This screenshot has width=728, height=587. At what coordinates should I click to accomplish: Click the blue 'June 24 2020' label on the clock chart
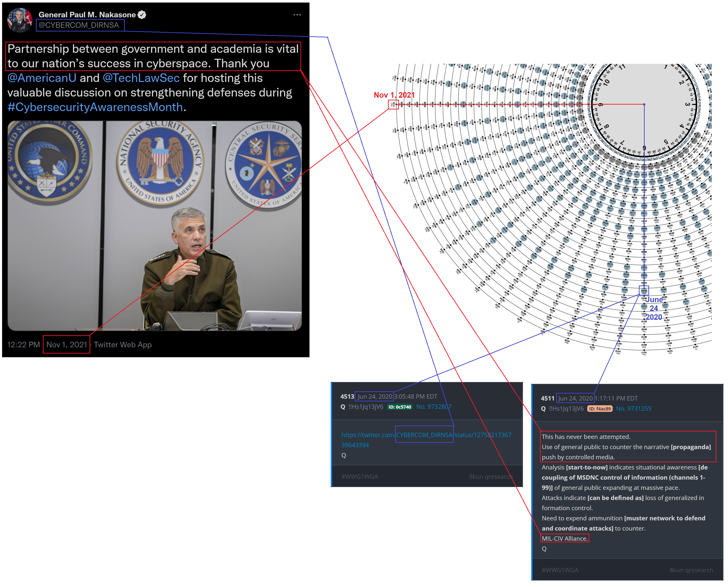pos(654,308)
